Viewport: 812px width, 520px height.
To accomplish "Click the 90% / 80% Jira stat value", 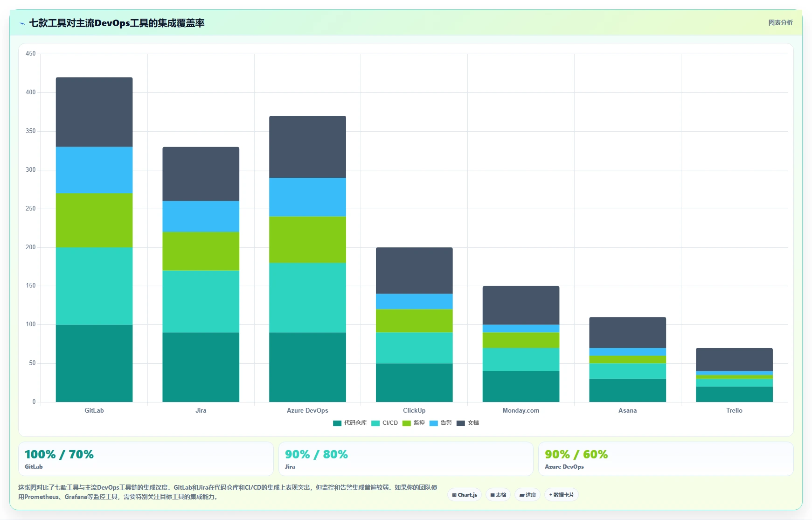I will [x=316, y=455].
